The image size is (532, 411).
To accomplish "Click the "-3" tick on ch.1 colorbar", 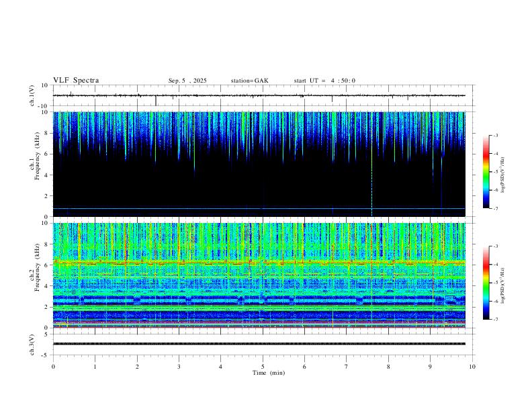I will point(495,135).
